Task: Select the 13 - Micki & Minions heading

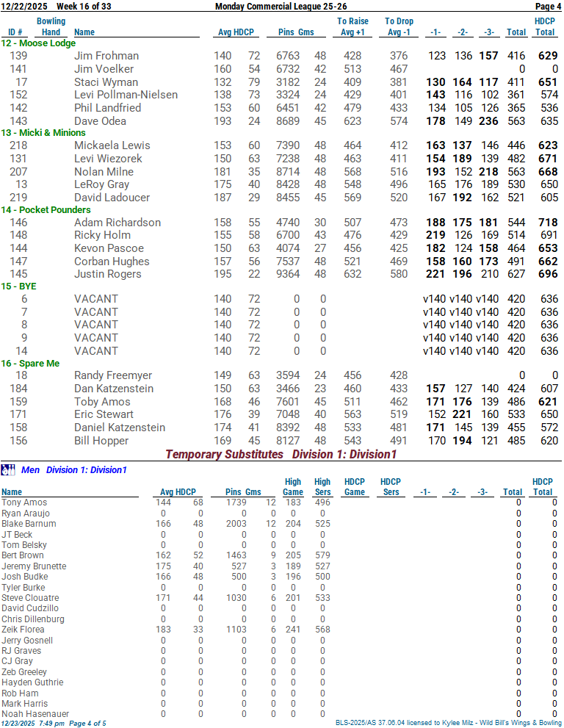Action: 43,133
